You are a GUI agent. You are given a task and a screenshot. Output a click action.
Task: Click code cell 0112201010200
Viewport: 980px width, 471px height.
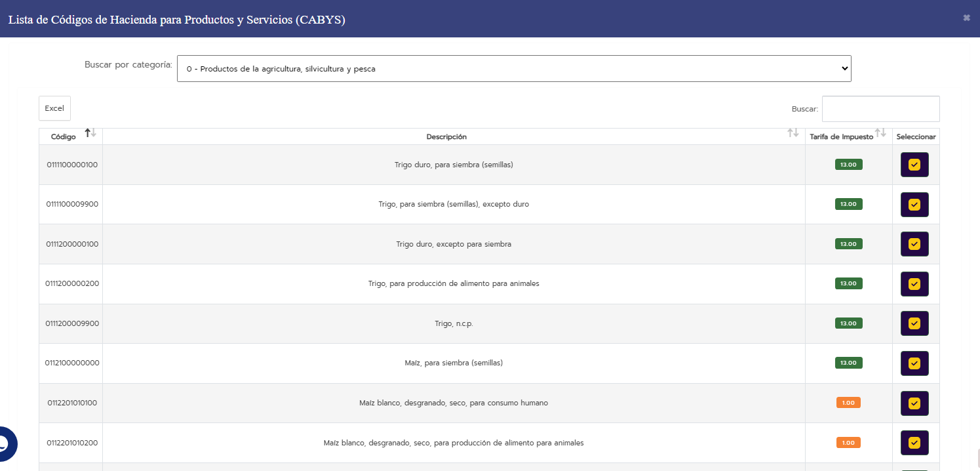pos(72,443)
